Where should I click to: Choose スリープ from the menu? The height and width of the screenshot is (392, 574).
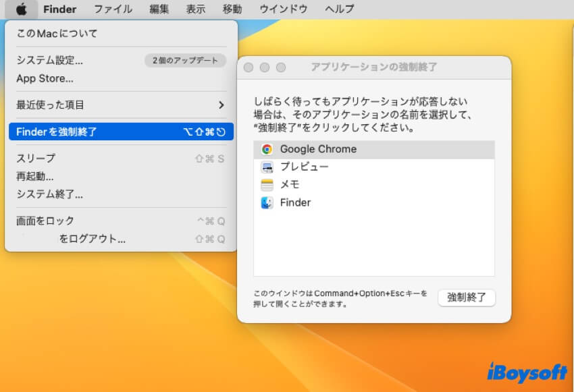click(x=121, y=159)
